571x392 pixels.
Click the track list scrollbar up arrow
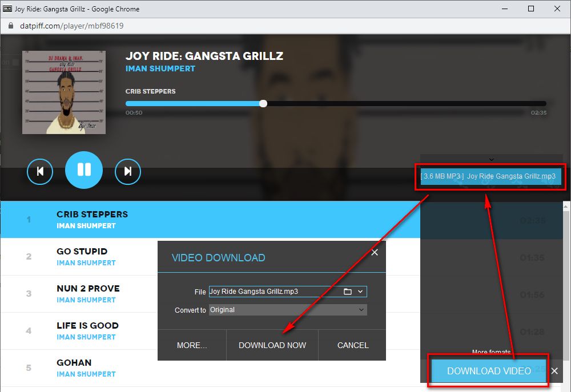coord(566,207)
